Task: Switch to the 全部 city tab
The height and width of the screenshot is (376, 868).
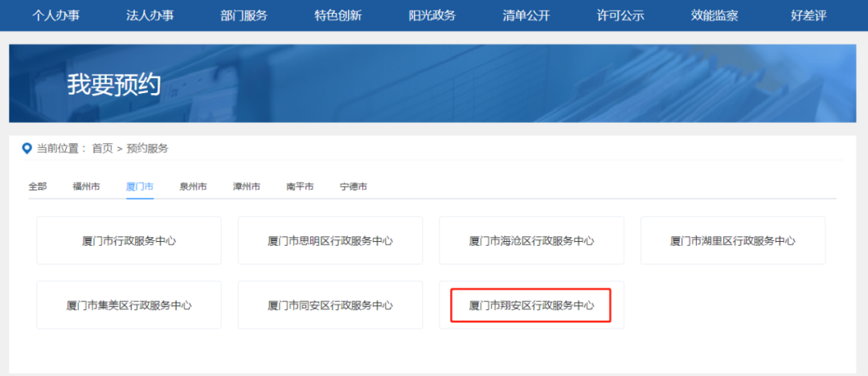Action: point(38,186)
